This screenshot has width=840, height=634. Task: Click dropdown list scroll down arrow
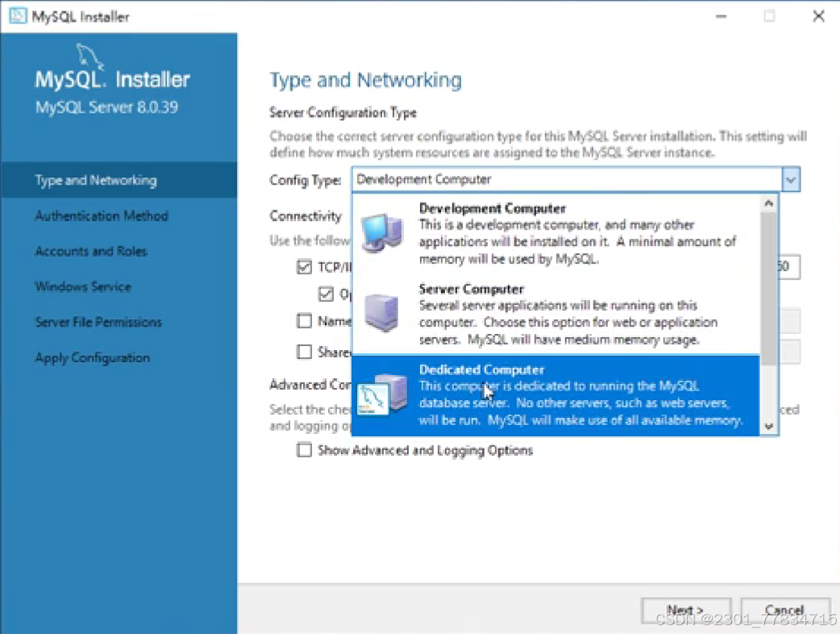click(x=769, y=427)
